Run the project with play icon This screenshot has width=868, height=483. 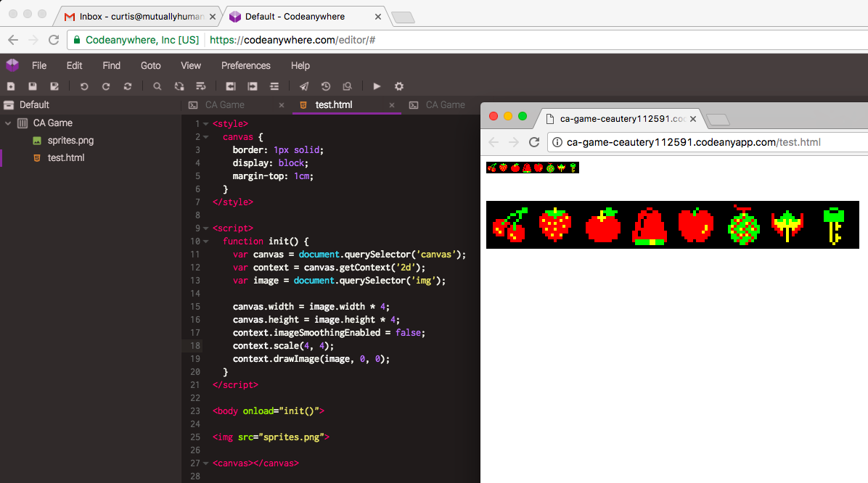pyautogui.click(x=377, y=86)
